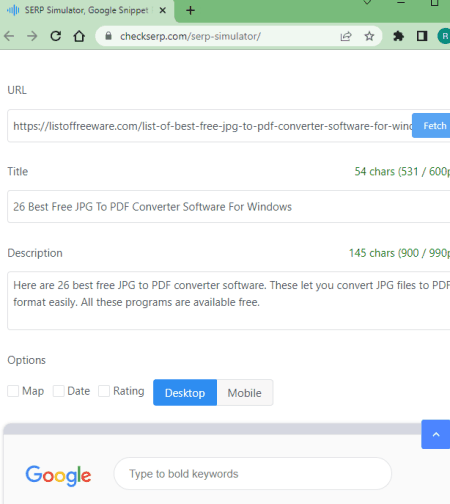Viewport: 450px width, 504px height.
Task: Click the Google logo in preview
Action: tap(58, 475)
